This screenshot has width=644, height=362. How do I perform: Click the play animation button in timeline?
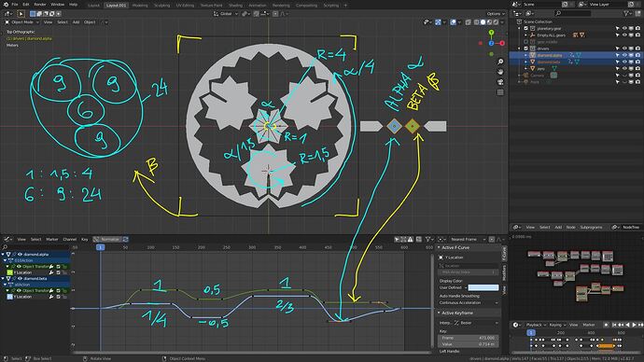[634, 325]
